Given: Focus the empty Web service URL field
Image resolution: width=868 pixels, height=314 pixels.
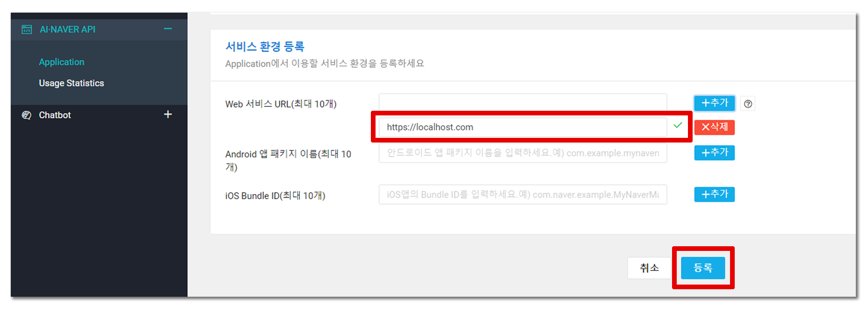Looking at the screenshot, I should [x=523, y=102].
